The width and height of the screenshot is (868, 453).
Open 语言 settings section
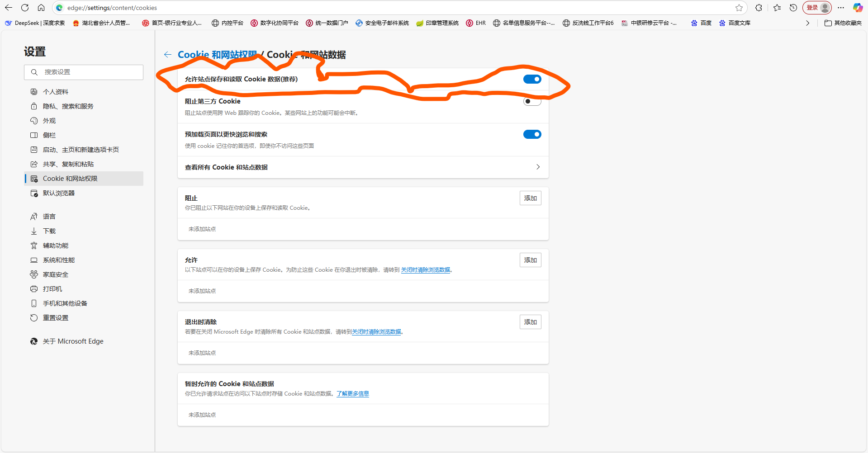(x=84, y=217)
